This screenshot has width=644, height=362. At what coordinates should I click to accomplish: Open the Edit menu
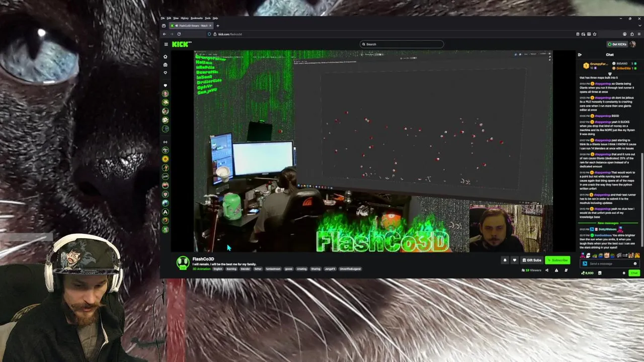[x=169, y=18]
